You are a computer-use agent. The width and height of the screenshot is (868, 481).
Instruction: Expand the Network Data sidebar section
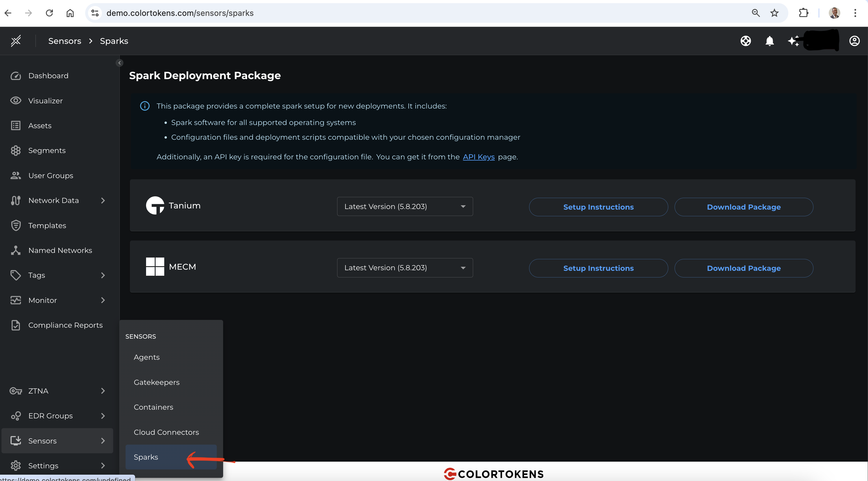(103, 200)
